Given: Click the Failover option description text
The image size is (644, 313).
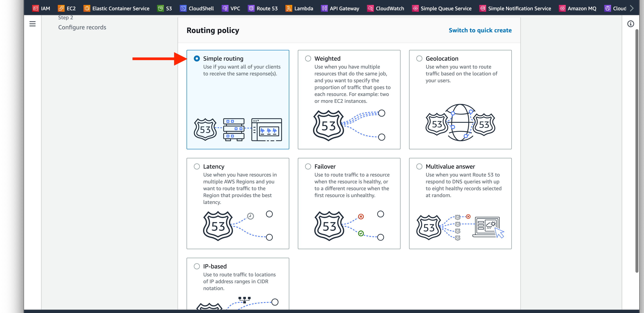Looking at the screenshot, I should click(352, 185).
